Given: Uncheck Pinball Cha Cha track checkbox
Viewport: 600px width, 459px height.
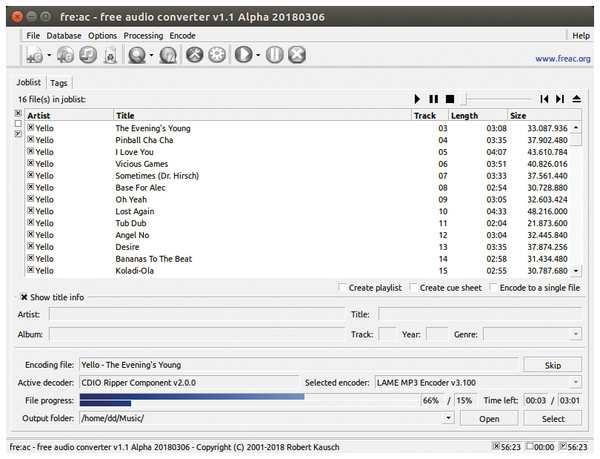Looking at the screenshot, I should [x=31, y=139].
